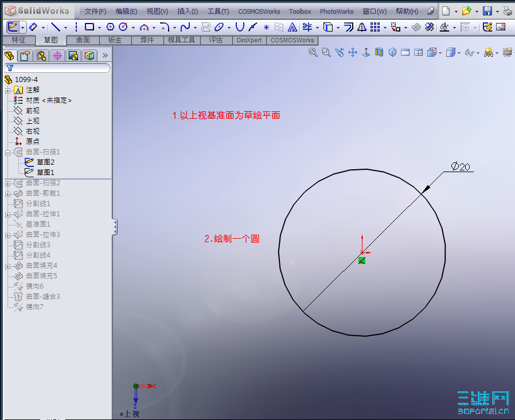
Task: Click Zoom to Fit in view toolbar
Action: pyautogui.click(x=313, y=52)
